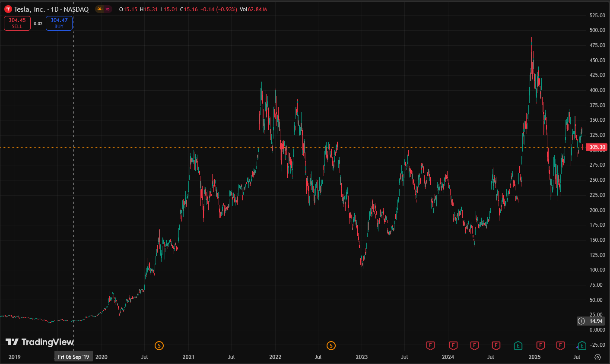Open the red earnings marker for April 2025

(x=560, y=345)
